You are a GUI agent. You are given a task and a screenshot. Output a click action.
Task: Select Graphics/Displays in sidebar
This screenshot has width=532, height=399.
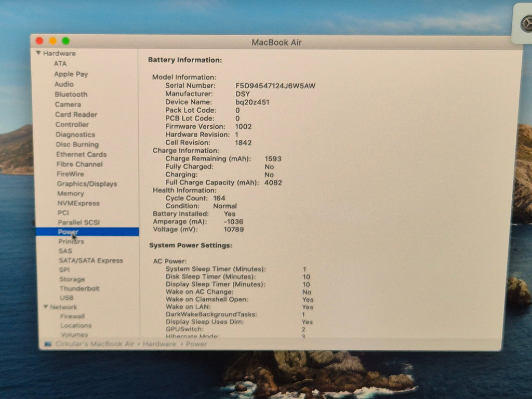tap(87, 184)
